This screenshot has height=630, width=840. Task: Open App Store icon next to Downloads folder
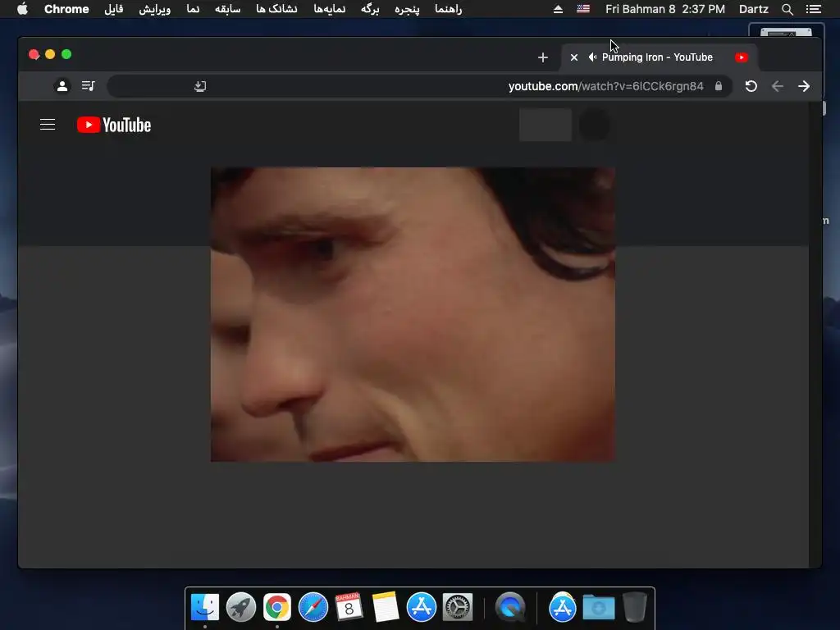point(563,607)
